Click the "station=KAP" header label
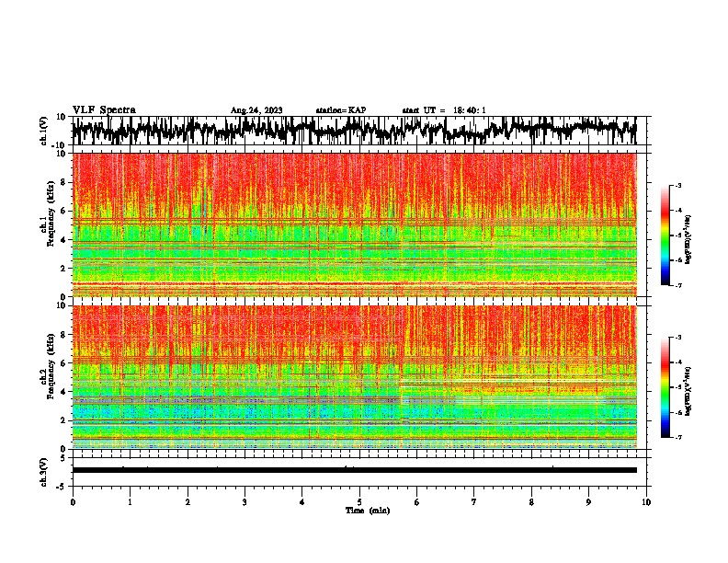The width and height of the screenshot is (728, 563). (341, 110)
